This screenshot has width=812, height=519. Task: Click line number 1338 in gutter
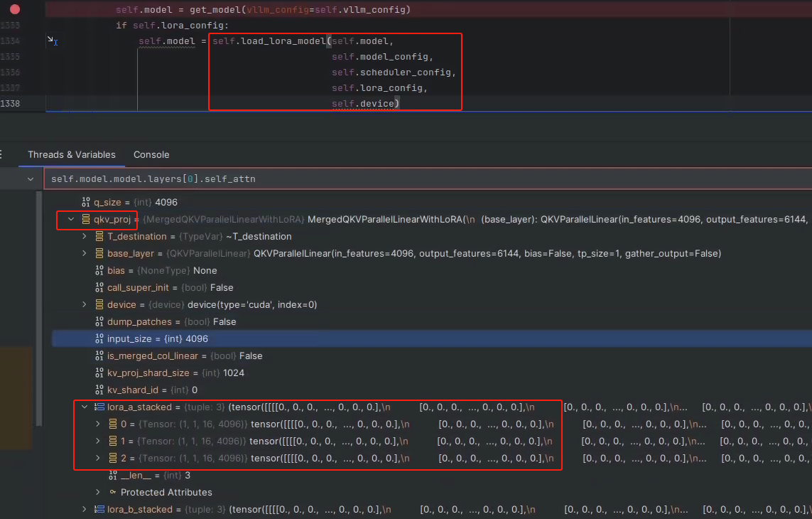[11, 103]
